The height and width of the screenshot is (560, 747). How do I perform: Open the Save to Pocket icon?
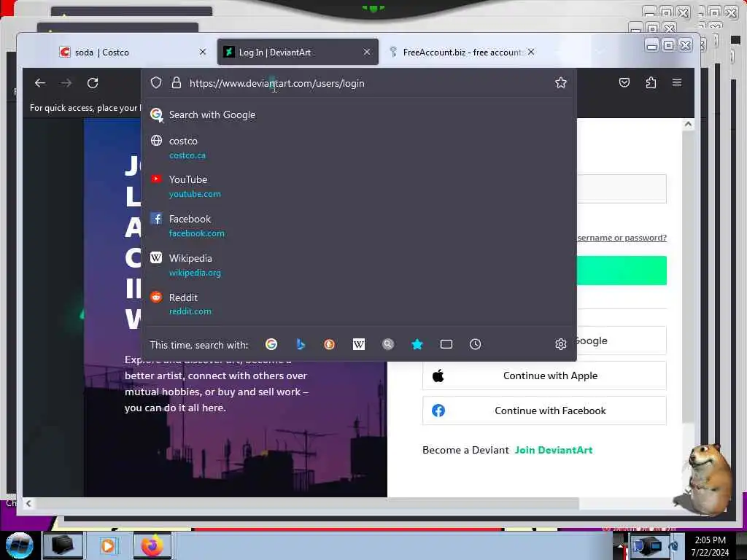point(624,83)
